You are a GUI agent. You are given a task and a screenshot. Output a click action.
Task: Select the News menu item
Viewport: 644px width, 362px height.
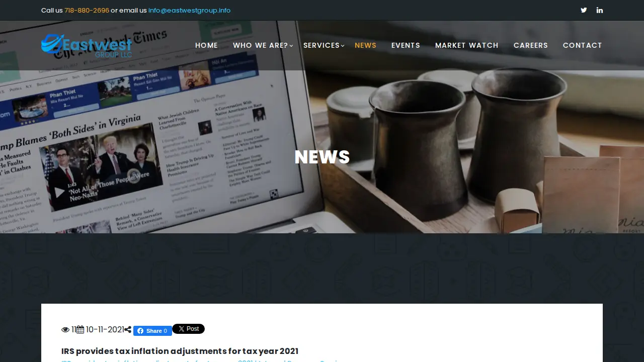tap(365, 45)
